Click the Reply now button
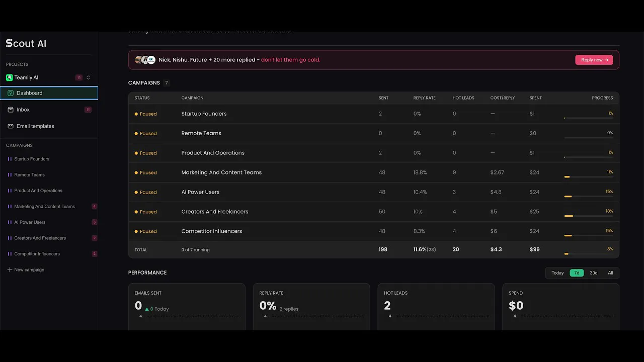The height and width of the screenshot is (362, 644). (x=594, y=60)
